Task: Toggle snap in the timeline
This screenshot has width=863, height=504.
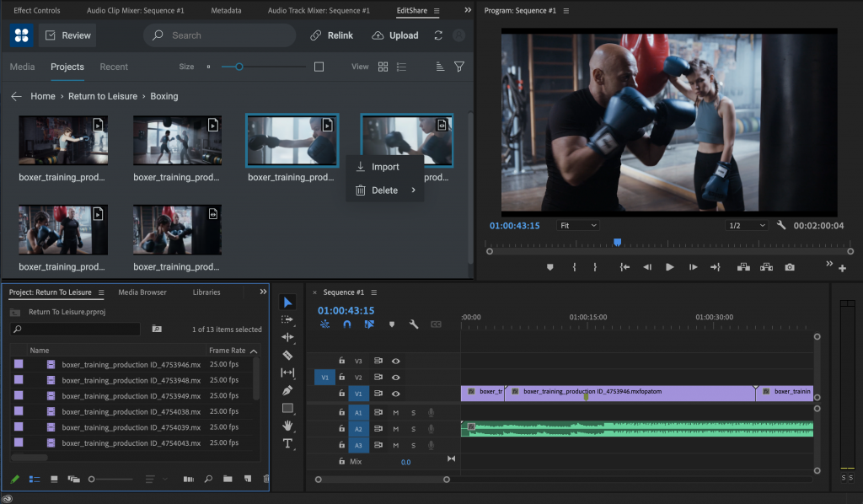Action: 348,324
